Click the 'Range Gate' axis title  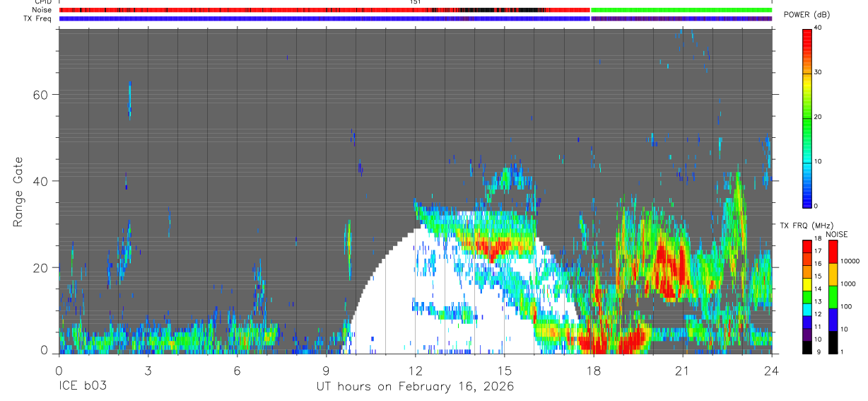click(x=18, y=192)
